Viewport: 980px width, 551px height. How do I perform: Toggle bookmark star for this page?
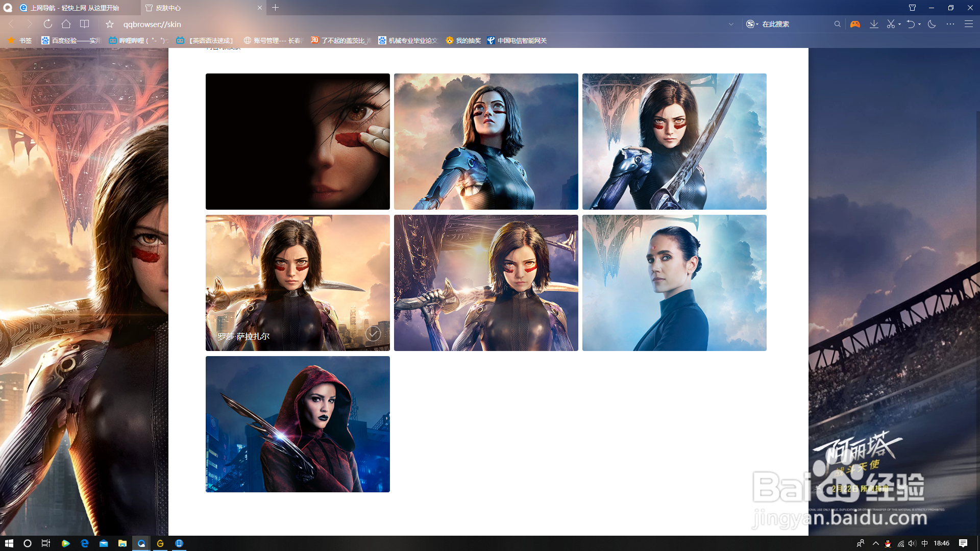point(110,24)
